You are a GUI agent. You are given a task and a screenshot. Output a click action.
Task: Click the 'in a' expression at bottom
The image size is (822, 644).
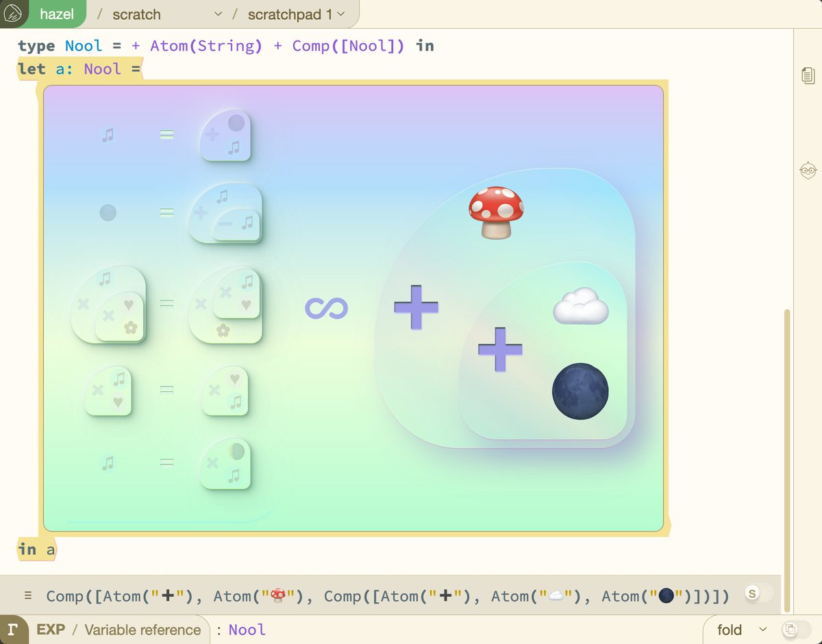[37, 549]
